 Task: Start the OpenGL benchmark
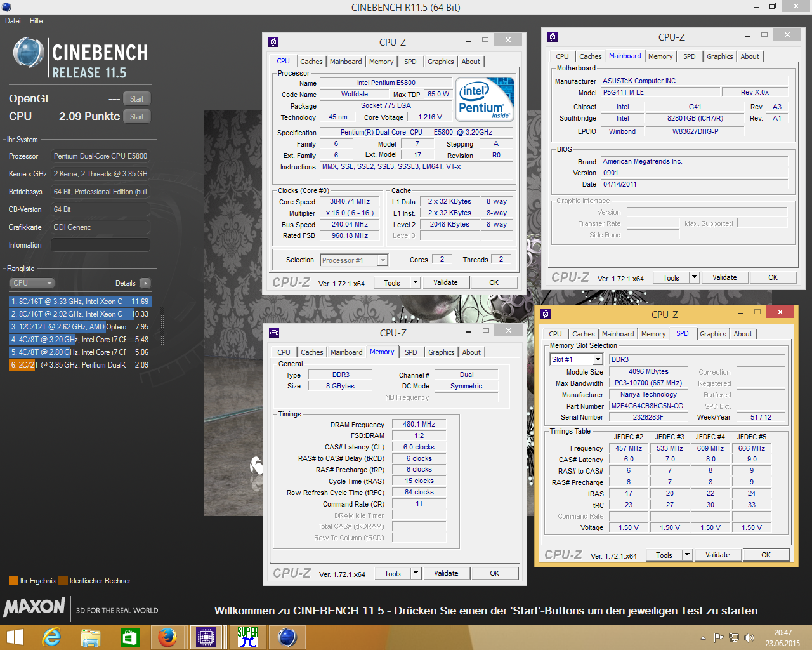click(x=137, y=98)
